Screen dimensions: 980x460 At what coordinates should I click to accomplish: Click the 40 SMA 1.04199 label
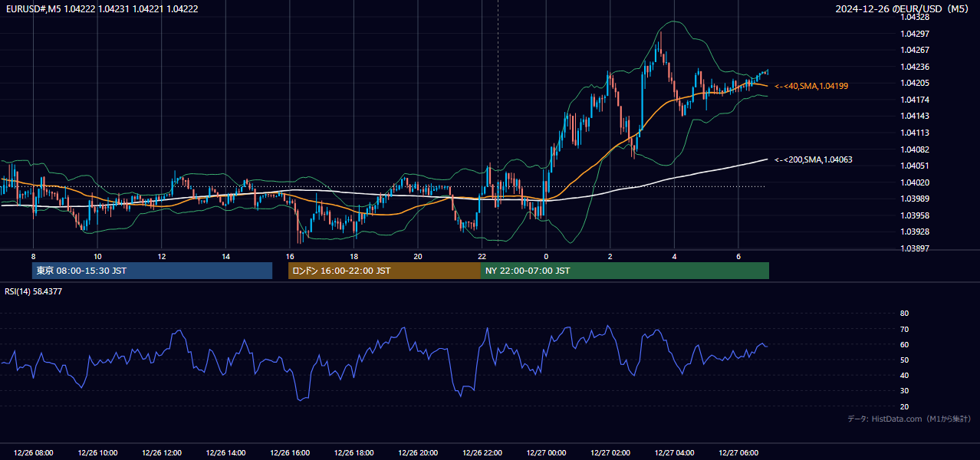click(x=811, y=86)
